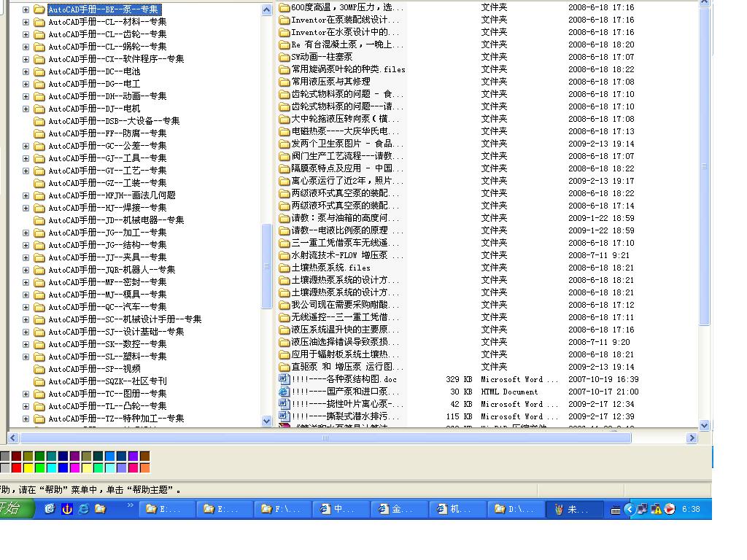
Task: Click the folder icon of 直驱泵 和 增压泵 folder
Action: point(285,367)
